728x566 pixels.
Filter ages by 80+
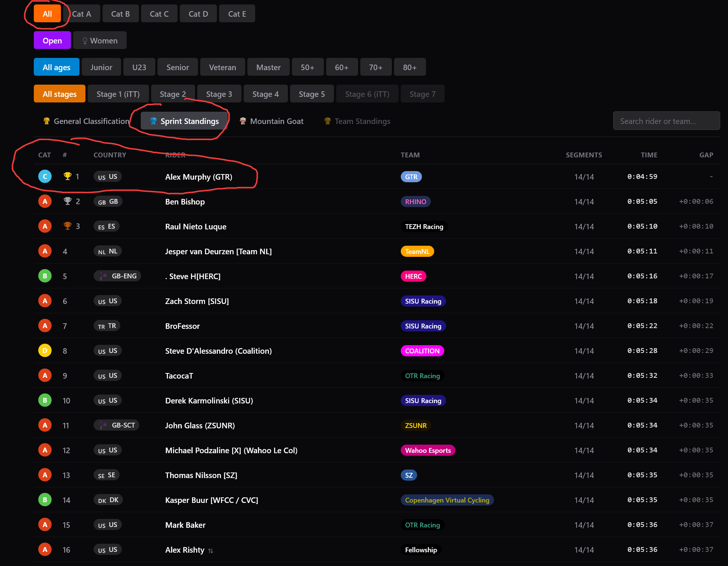(410, 67)
